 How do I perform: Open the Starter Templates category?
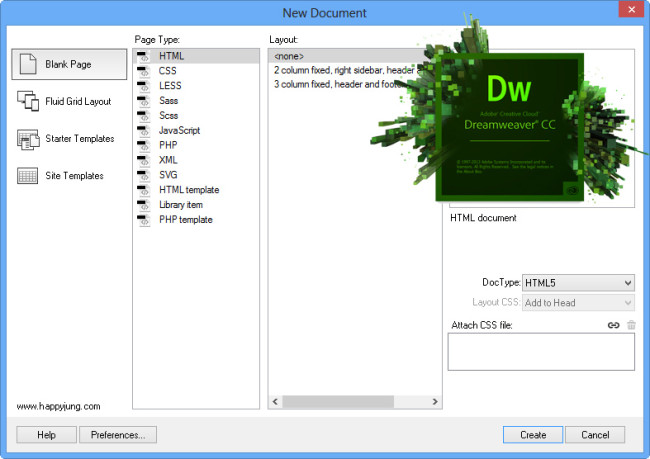(x=69, y=138)
